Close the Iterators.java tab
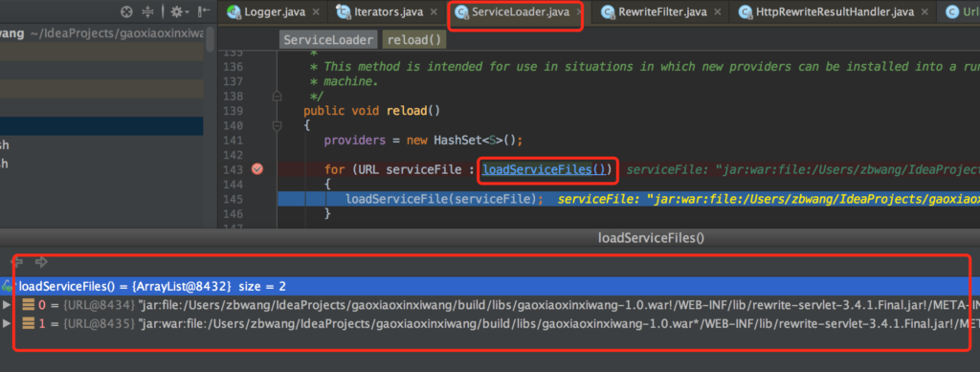The width and height of the screenshot is (980, 372). point(434,11)
